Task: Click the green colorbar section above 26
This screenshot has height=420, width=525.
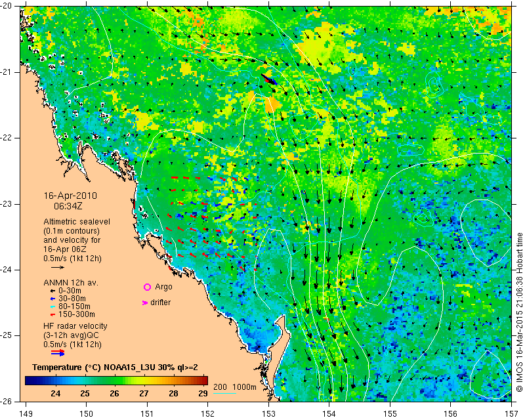Action: pyautogui.click(x=114, y=381)
